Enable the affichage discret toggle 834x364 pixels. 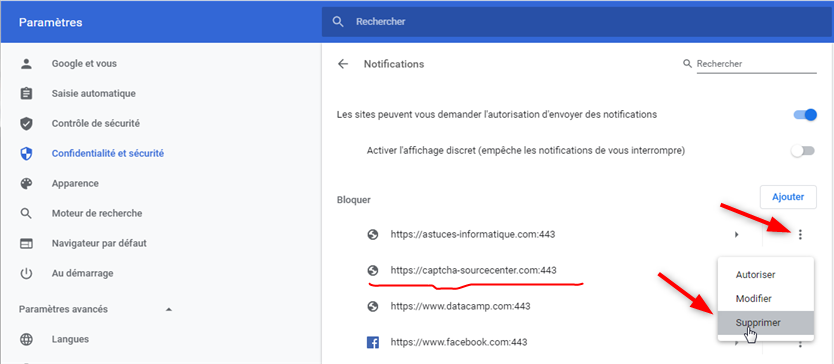(803, 151)
